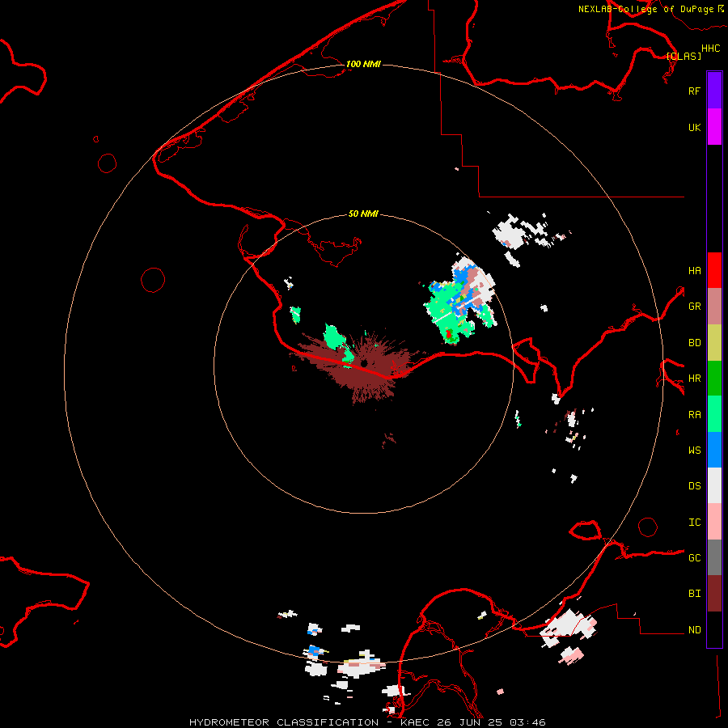
Task: Select the BD yellow legend block
Action: (714, 342)
